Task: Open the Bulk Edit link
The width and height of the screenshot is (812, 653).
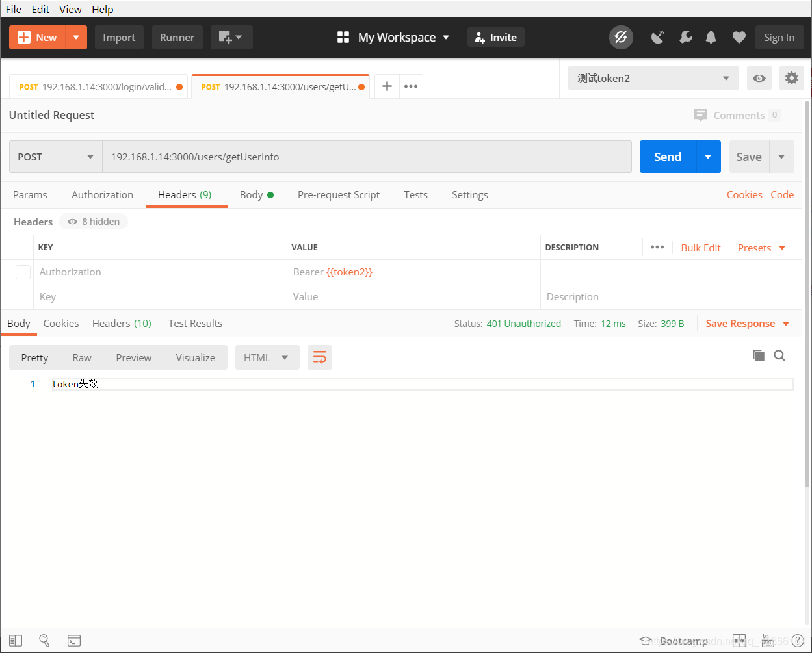Action: [701, 248]
